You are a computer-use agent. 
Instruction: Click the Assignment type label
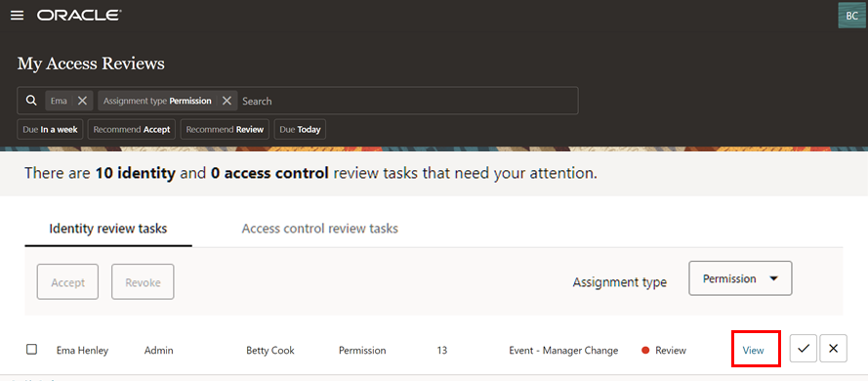(619, 282)
